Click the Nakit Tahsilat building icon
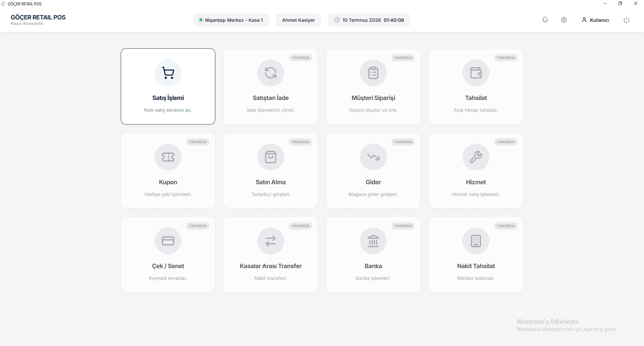 tap(476, 241)
